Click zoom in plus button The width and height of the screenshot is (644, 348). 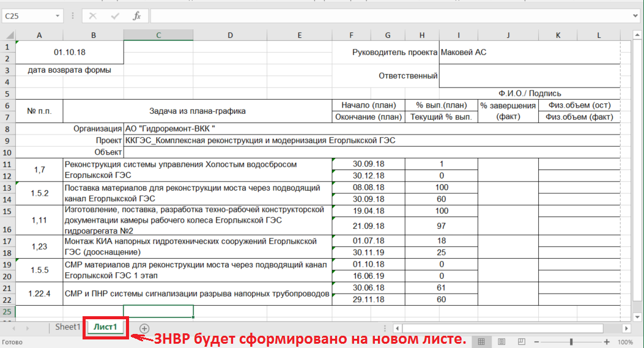pos(606,342)
